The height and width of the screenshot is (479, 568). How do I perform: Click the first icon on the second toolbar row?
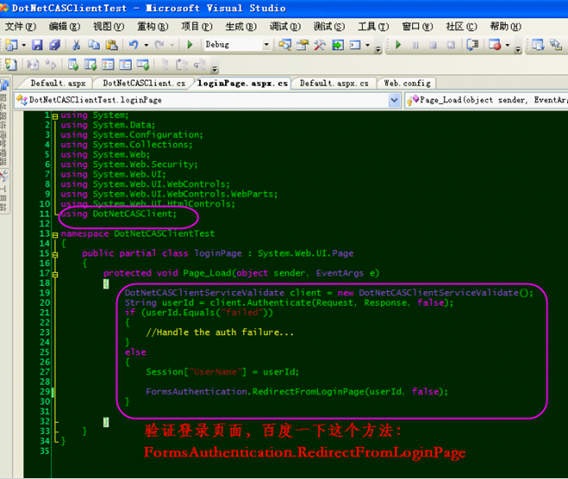(x=11, y=65)
